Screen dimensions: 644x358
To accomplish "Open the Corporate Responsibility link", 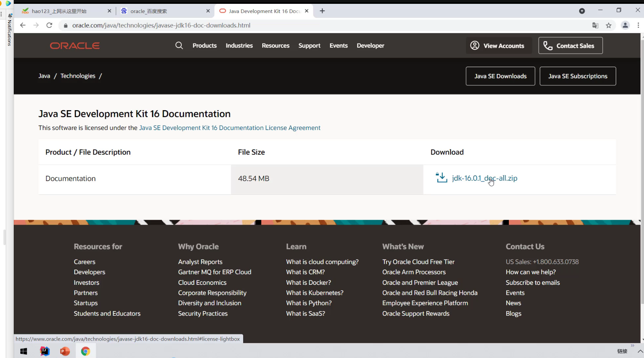I will pyautogui.click(x=212, y=293).
